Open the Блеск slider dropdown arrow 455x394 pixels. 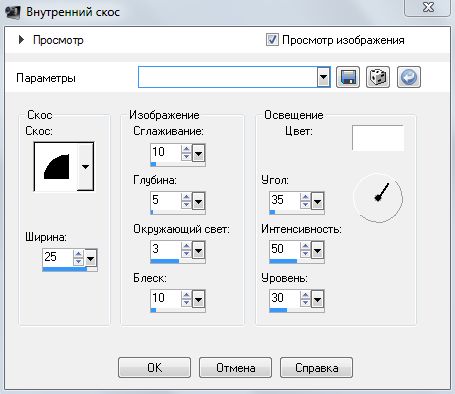pyautogui.click(x=199, y=299)
